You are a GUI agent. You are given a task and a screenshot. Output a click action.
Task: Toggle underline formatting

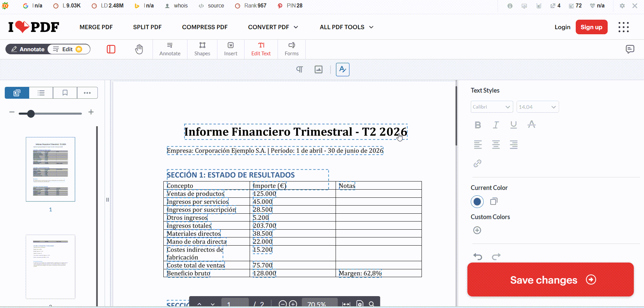[514, 125]
